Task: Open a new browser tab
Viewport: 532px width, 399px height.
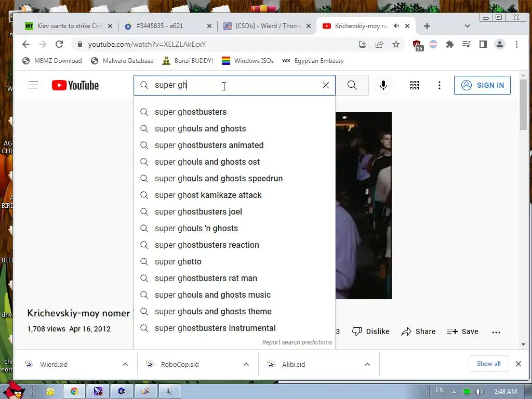Action: (427, 26)
